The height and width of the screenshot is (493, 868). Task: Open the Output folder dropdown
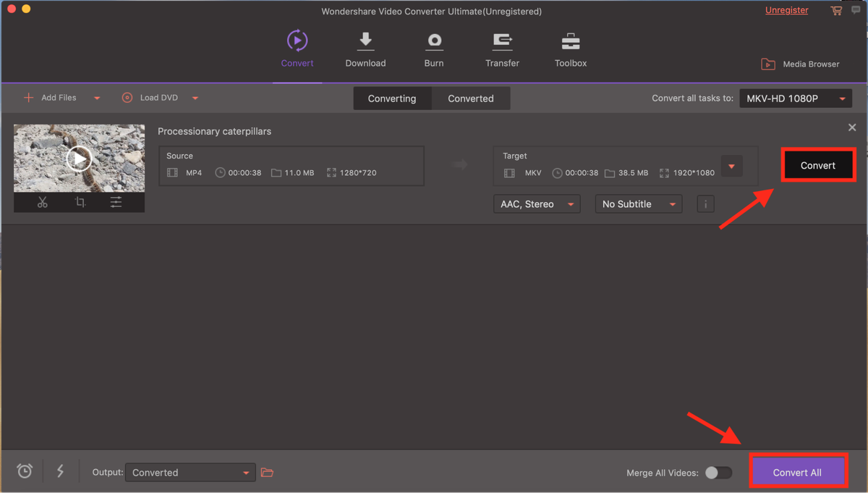pyautogui.click(x=190, y=473)
